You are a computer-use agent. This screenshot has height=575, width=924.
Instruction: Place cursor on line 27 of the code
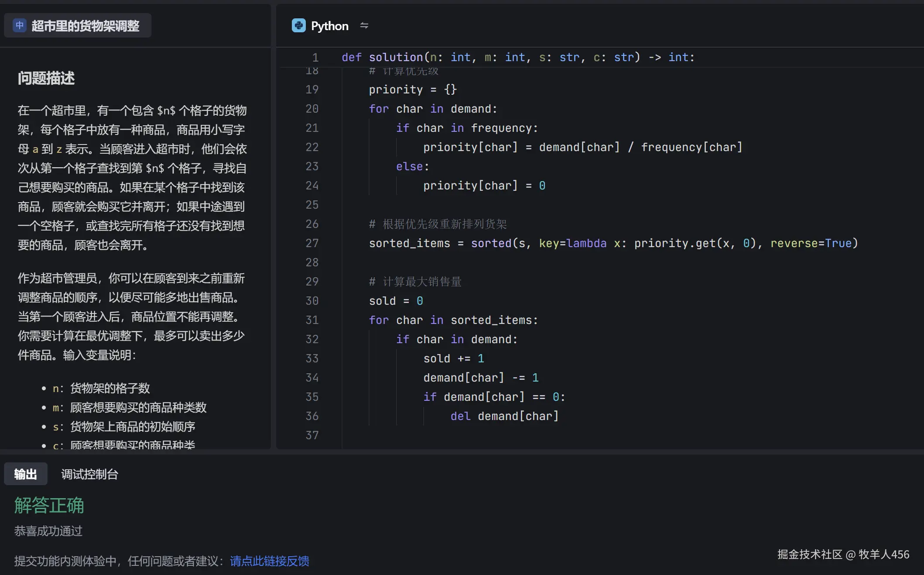click(611, 243)
